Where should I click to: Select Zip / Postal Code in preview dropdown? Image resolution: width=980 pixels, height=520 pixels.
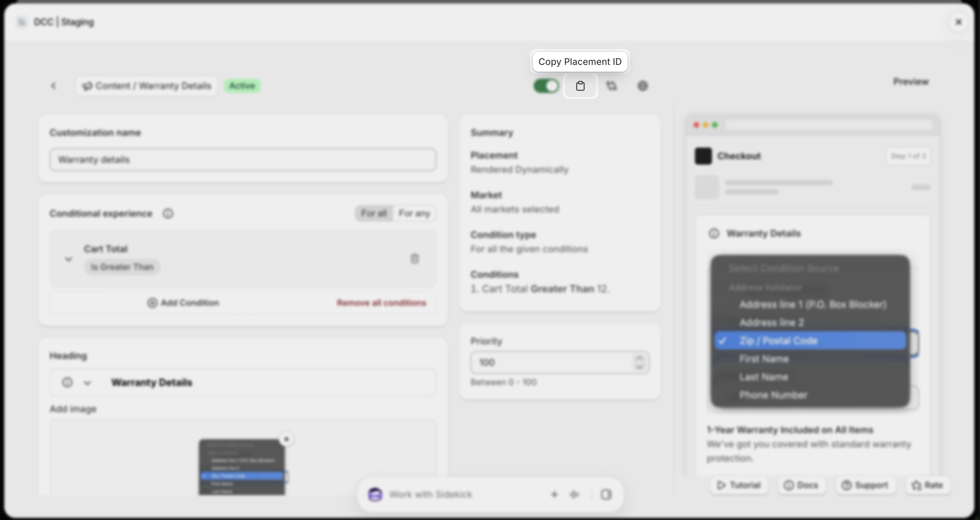click(x=810, y=341)
